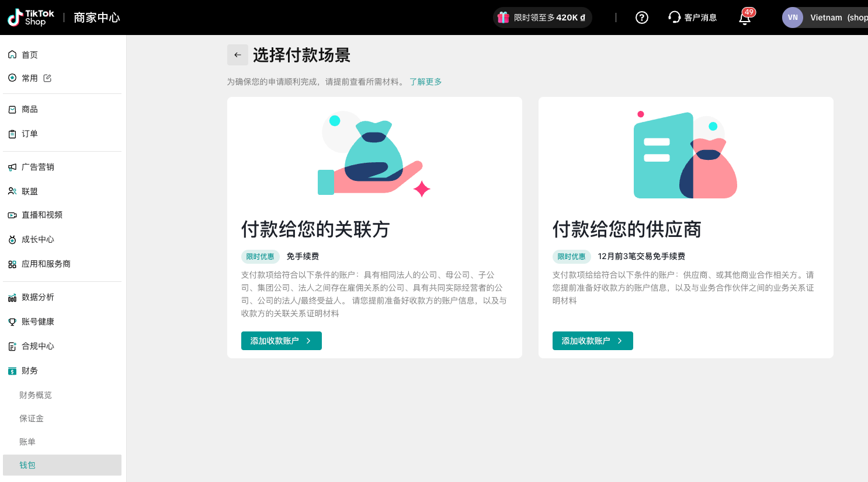The image size is (868, 482).
Task: Click the VN account avatar
Action: coord(792,18)
